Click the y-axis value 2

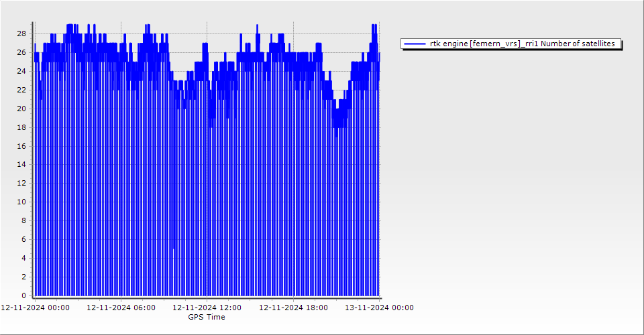click(x=23, y=277)
